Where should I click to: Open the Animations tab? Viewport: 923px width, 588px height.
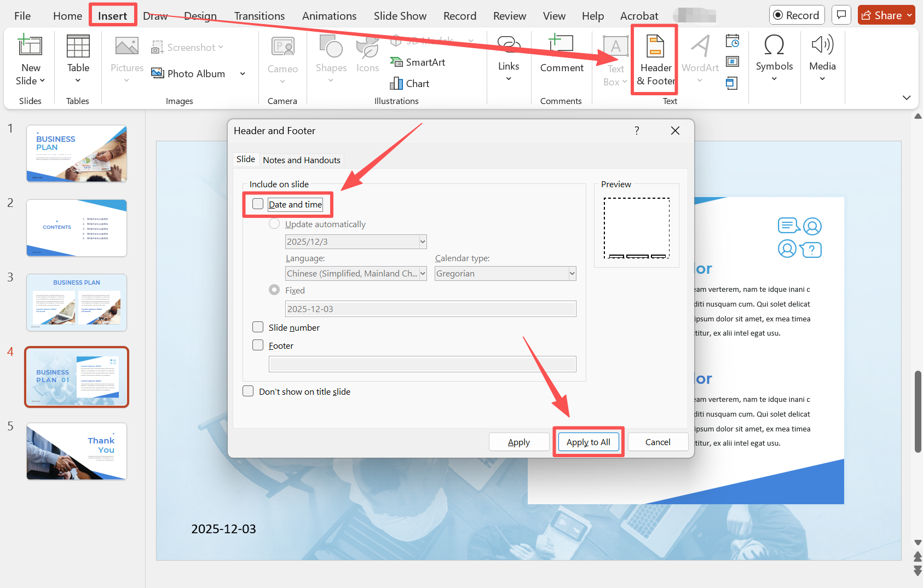(329, 16)
